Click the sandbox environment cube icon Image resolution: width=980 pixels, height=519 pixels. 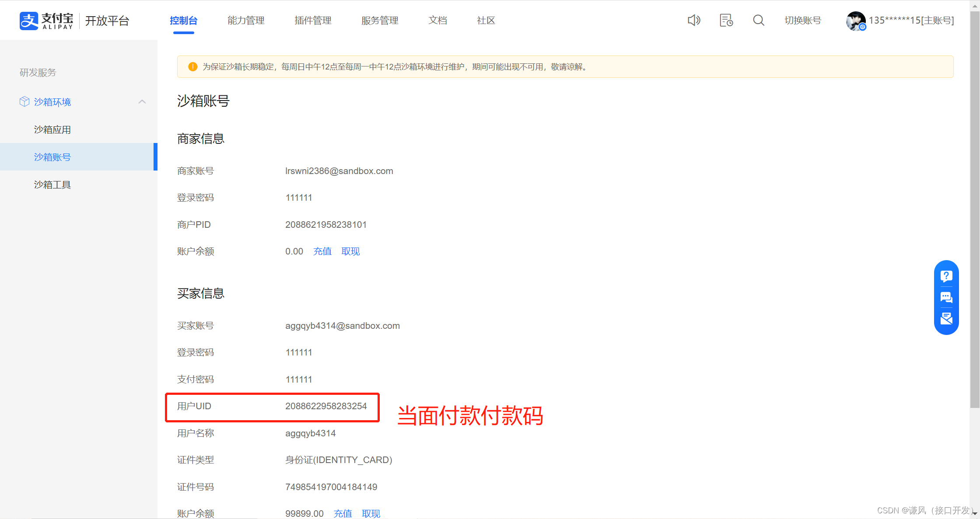click(x=24, y=102)
